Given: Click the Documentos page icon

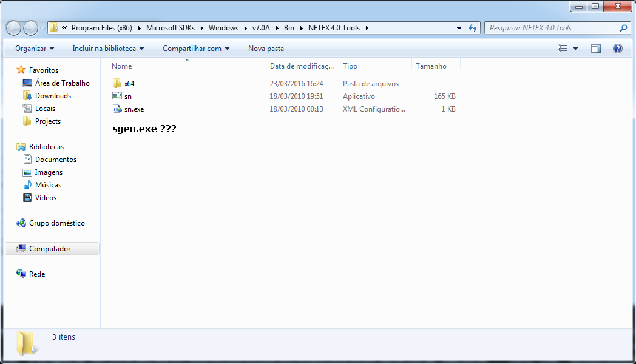Looking at the screenshot, I should click(27, 160).
